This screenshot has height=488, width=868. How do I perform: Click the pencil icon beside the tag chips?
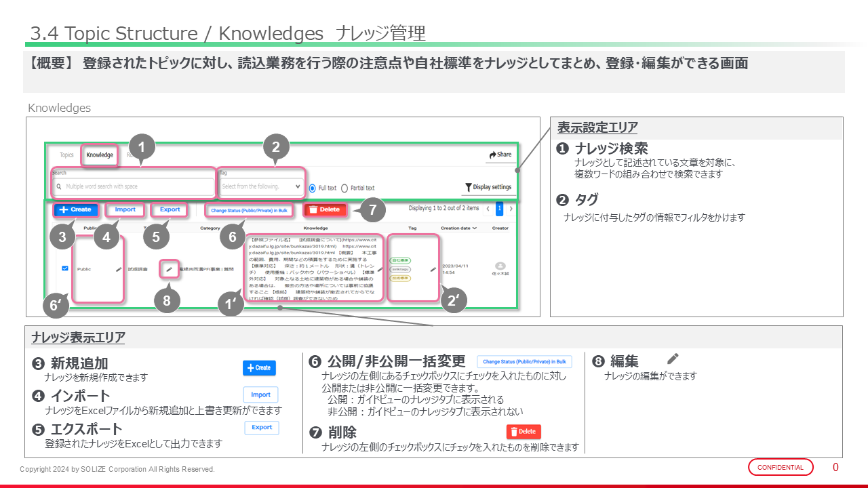pos(433,269)
